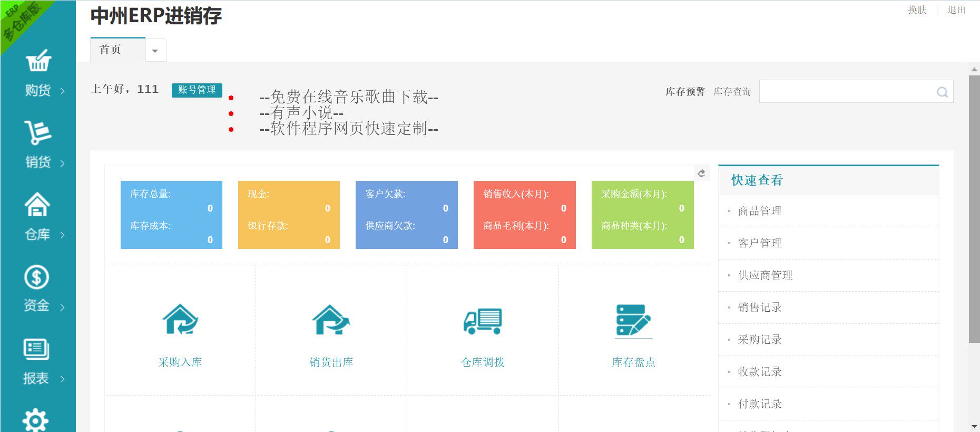Open the tab list dropdown arrow
This screenshot has width=980, height=432.
(155, 51)
